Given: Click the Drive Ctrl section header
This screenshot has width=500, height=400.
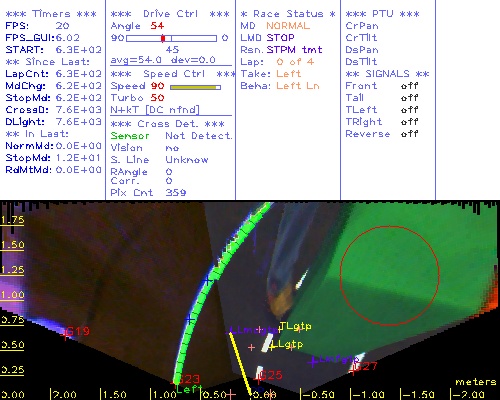Looking at the screenshot, I should point(170,14).
